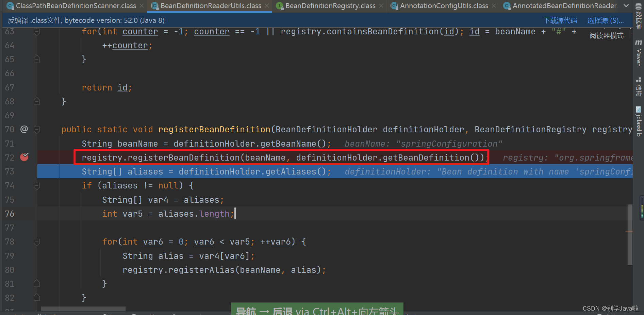This screenshot has height=315, width=644.
Task: Click the class icon on AnnotatedBeanDefinitionReader tab
Action: [507, 6]
